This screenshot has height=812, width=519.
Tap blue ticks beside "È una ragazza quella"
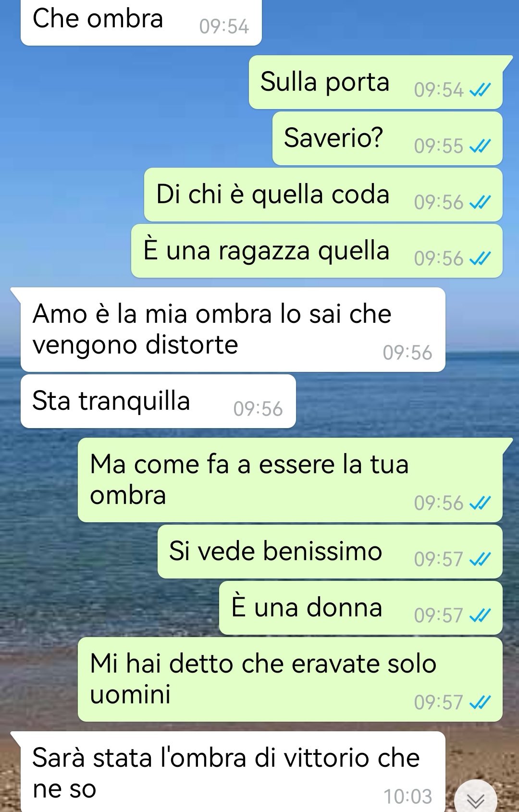tap(480, 258)
